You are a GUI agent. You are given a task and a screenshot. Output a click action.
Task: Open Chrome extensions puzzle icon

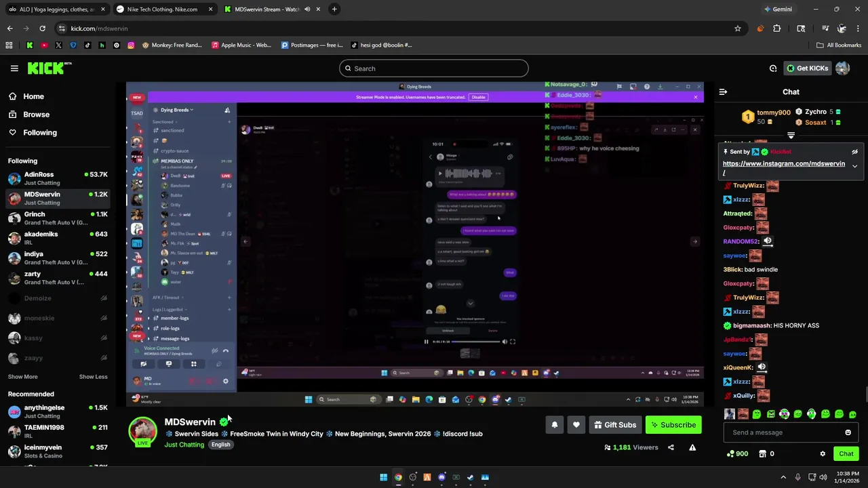pos(776,28)
